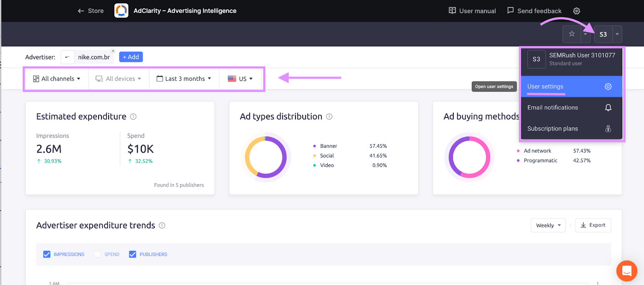
Task: Change the Weekly interval dropdown
Action: [x=548, y=225]
